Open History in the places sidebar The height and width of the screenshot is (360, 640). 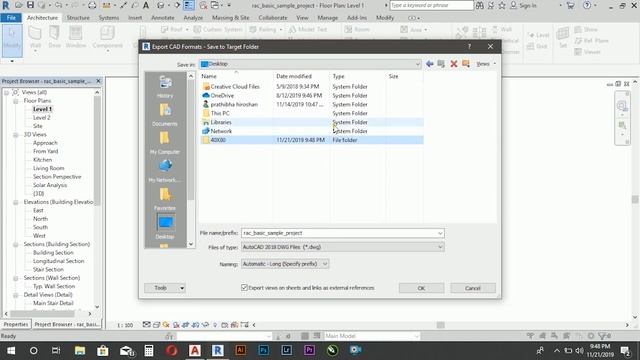tap(165, 87)
